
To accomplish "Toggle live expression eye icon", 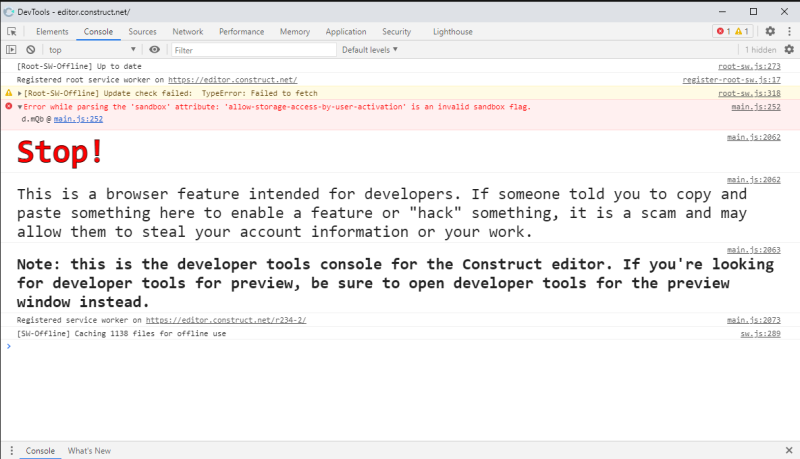I will tap(154, 49).
